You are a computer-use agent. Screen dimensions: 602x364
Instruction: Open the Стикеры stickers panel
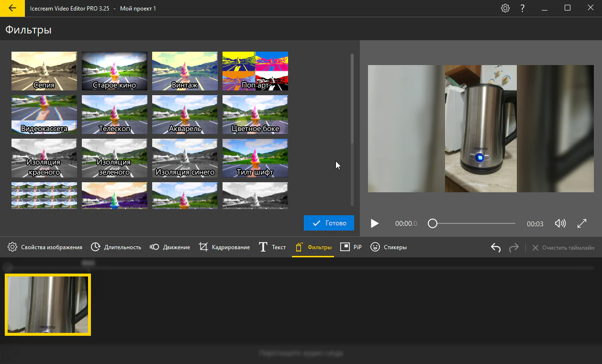tap(389, 247)
